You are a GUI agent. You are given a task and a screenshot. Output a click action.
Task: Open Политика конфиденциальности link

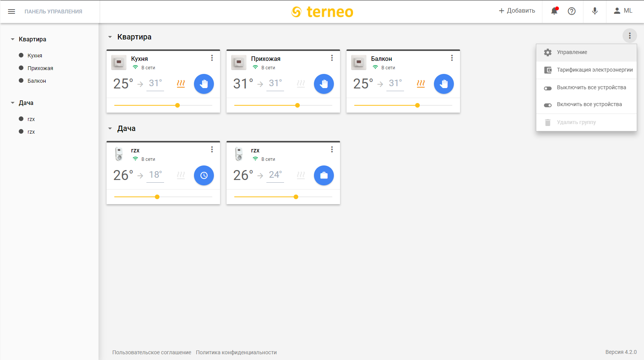click(x=236, y=352)
